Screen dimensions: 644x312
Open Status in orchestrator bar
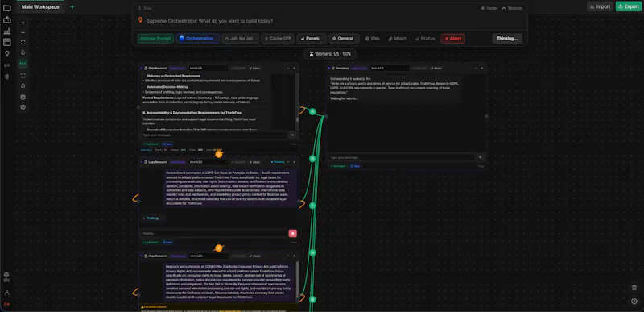coord(425,38)
